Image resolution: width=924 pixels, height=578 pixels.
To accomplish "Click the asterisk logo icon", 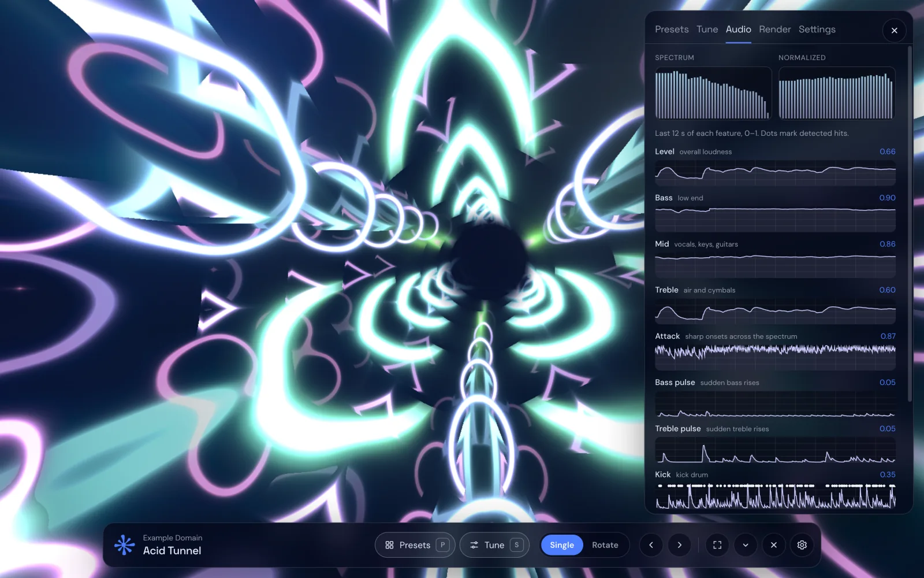I will [x=124, y=544].
